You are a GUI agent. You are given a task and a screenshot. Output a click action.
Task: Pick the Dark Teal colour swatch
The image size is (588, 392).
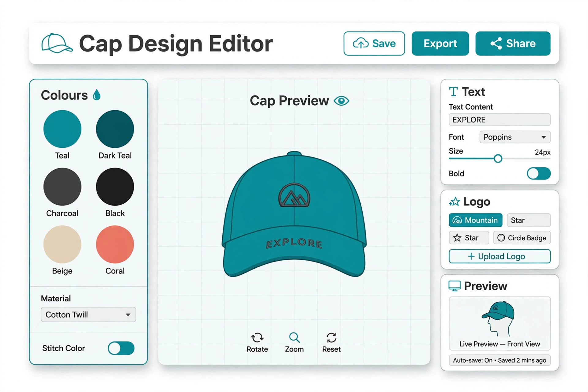coord(115,129)
